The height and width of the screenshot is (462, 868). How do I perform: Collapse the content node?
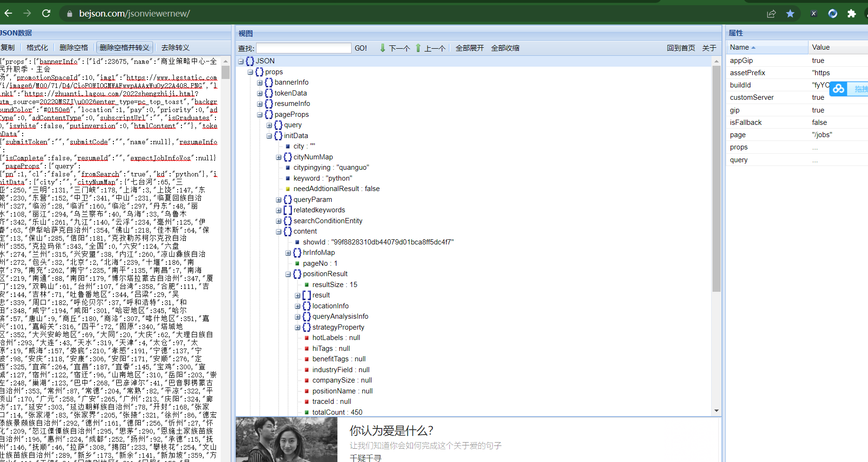tap(279, 232)
